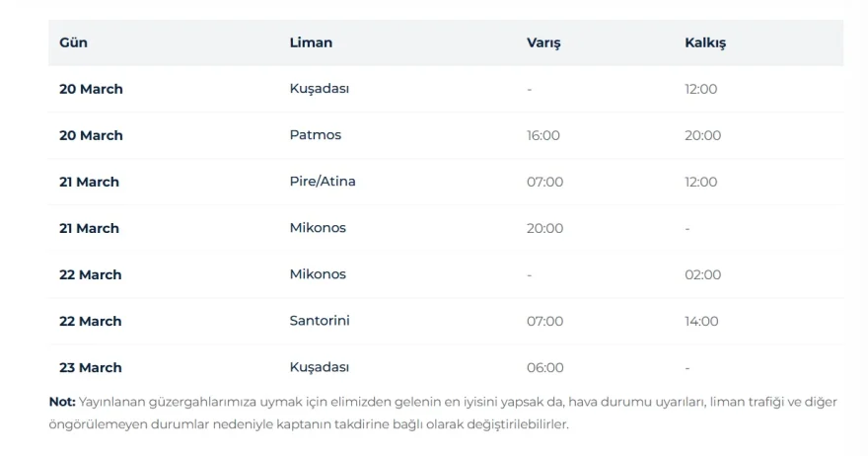Select Mikonos departure time 02:00
Viewport: 868px width, 456px height.
702,274
